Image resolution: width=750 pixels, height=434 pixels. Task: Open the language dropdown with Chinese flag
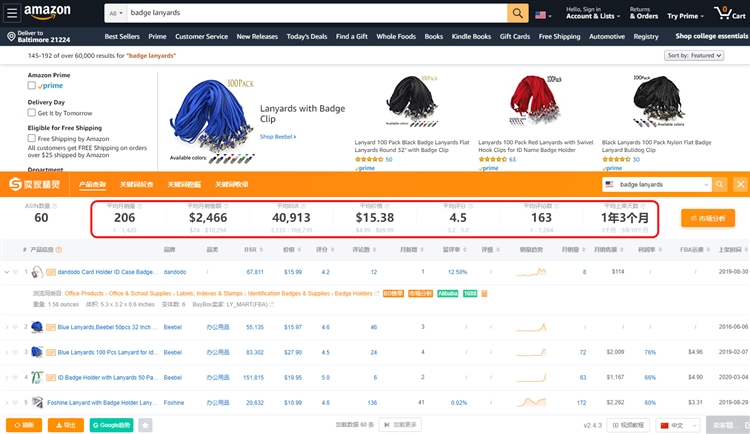coord(678,425)
